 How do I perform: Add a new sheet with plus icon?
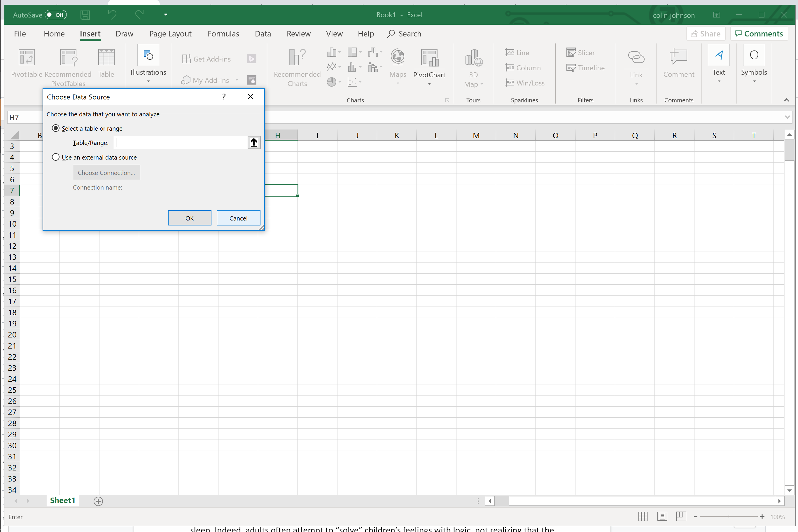click(x=98, y=501)
